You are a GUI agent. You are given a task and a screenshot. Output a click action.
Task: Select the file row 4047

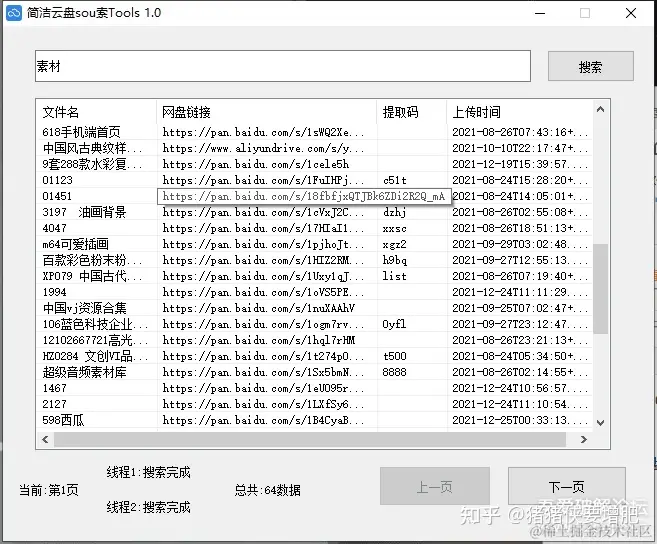pos(314,228)
